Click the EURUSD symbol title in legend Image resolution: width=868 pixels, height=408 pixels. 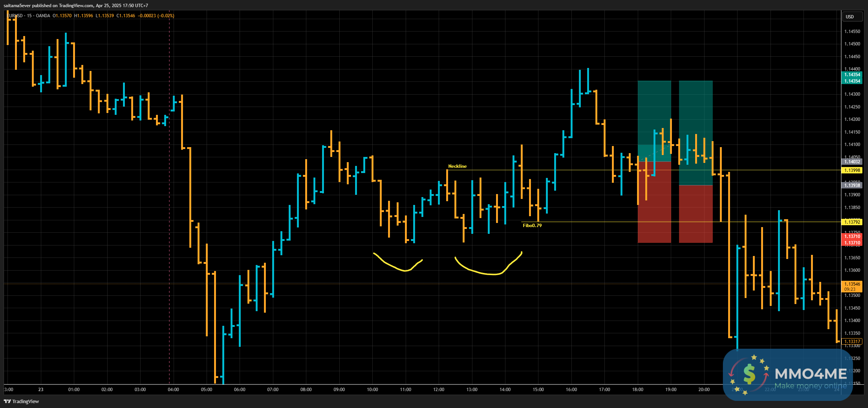pos(16,16)
